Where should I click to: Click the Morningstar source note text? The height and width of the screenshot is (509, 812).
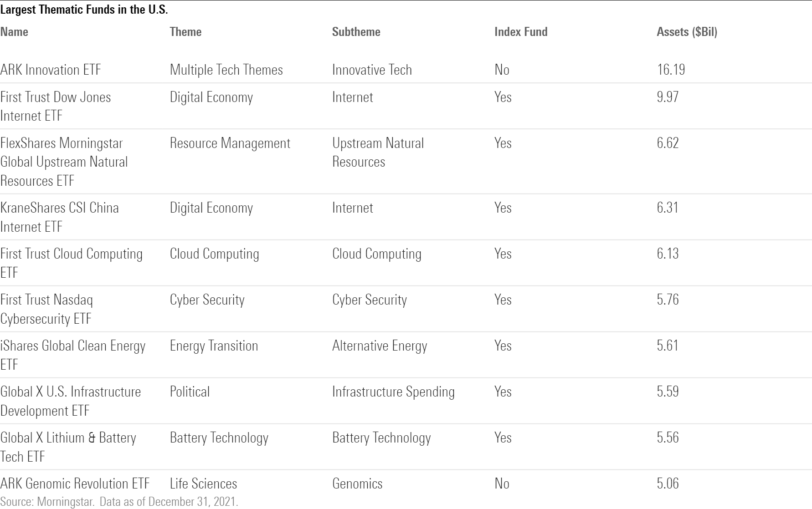[x=119, y=502]
